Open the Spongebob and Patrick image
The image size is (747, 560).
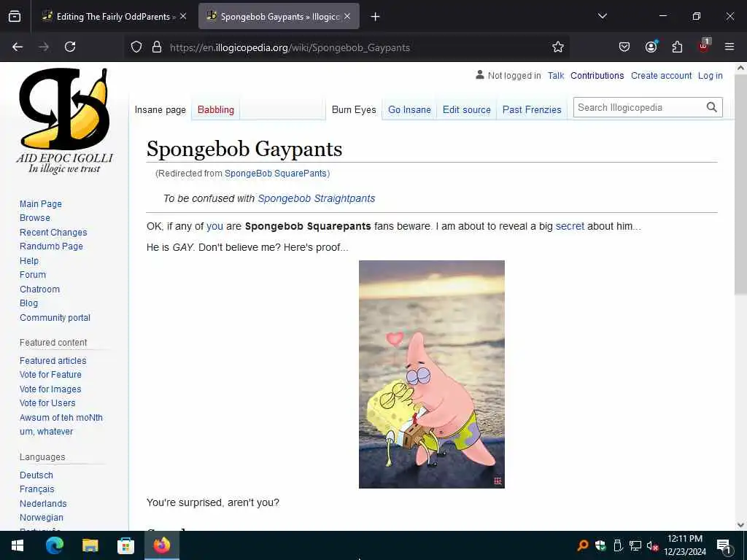point(432,374)
